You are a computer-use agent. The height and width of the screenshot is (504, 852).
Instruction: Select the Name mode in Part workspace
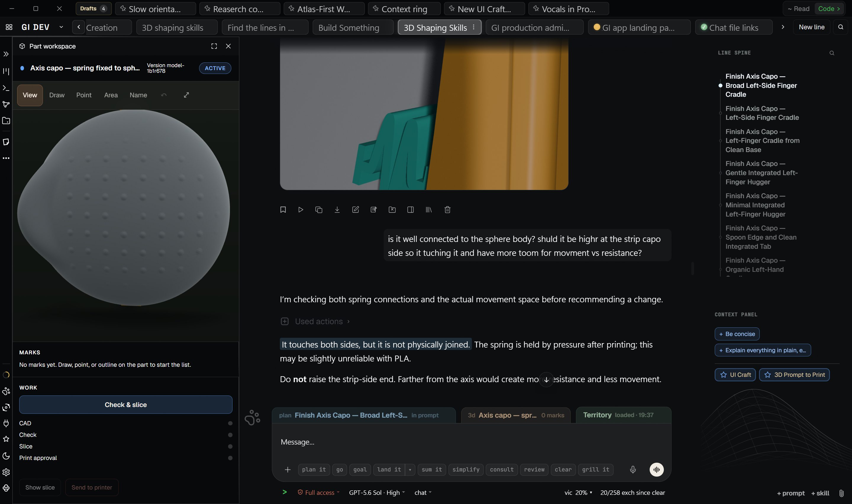tap(138, 95)
